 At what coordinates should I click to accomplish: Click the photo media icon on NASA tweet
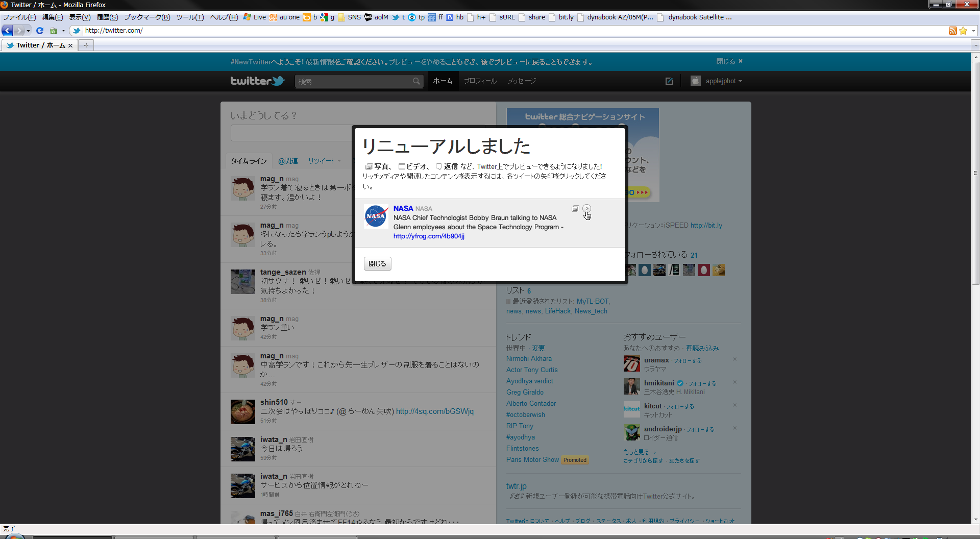click(575, 208)
